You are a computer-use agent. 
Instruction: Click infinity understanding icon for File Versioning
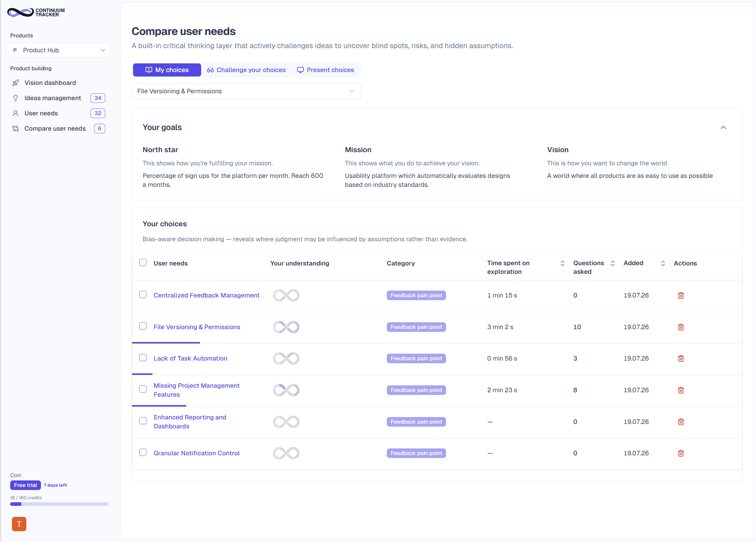(286, 327)
